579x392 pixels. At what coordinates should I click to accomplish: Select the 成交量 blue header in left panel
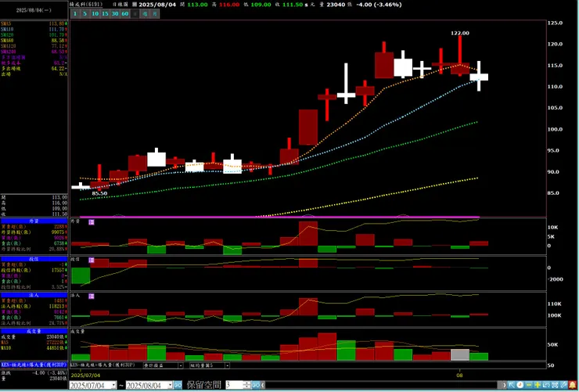34,331
